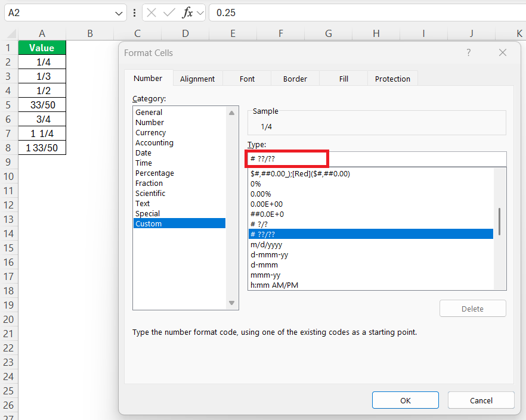
Task: Select the Scientific category
Action: [180, 193]
